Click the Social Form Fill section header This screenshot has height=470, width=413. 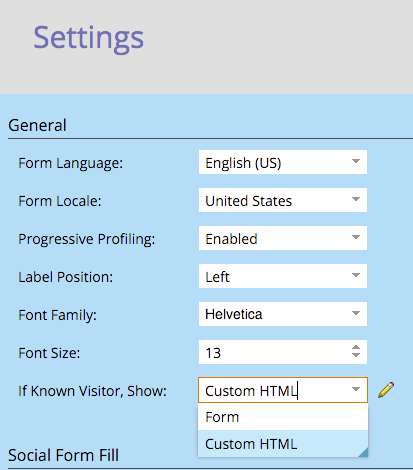(63, 455)
